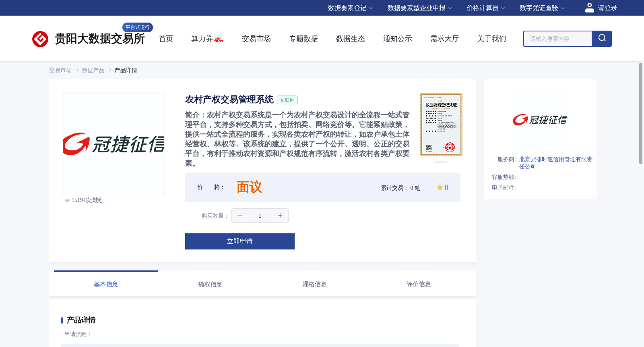The height and width of the screenshot is (347, 644).
Task: Increase purchase quantity with plus button
Action: [x=280, y=216]
